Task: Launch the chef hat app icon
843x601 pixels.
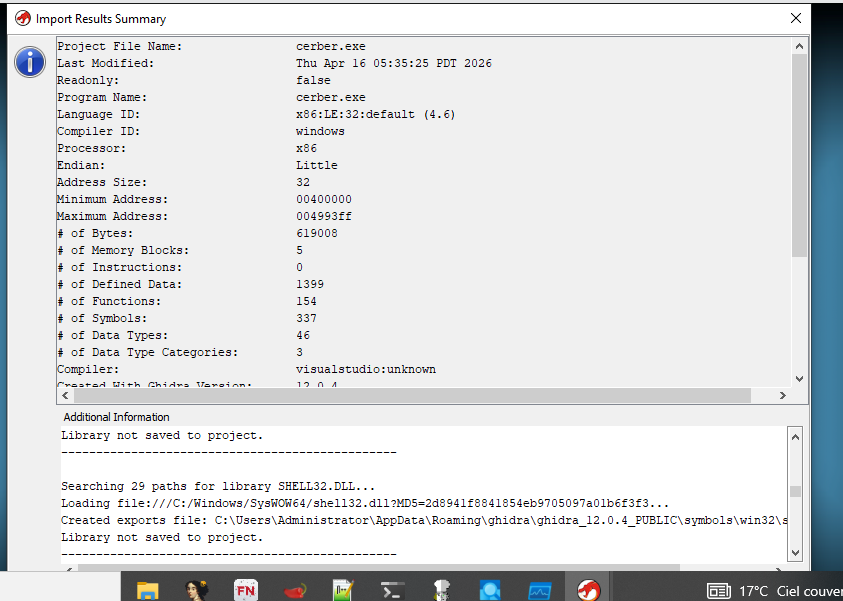Action: tap(441, 591)
